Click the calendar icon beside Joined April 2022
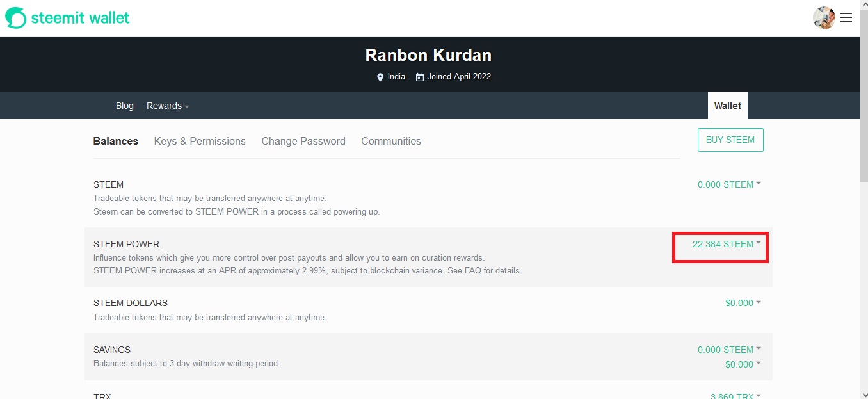 click(x=420, y=77)
